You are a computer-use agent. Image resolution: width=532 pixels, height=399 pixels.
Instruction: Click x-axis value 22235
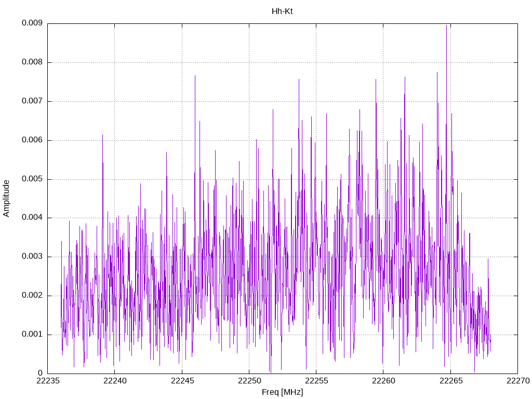pos(48,381)
